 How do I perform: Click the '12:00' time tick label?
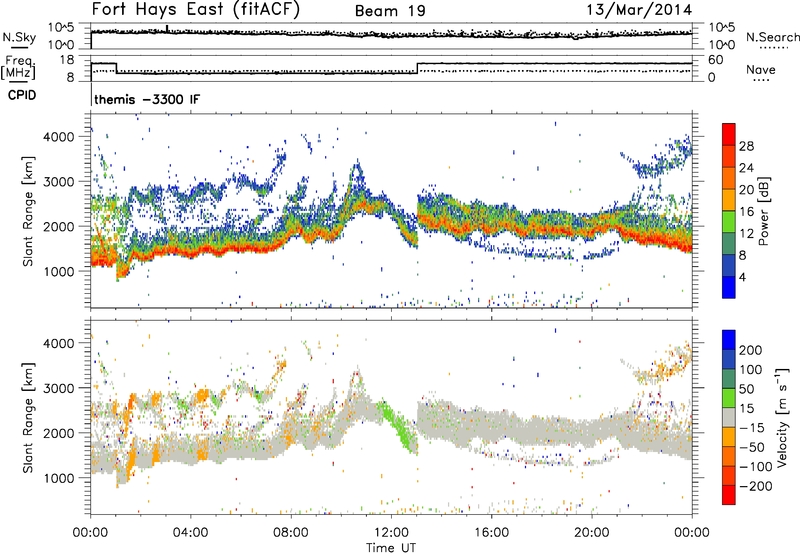[x=391, y=533]
